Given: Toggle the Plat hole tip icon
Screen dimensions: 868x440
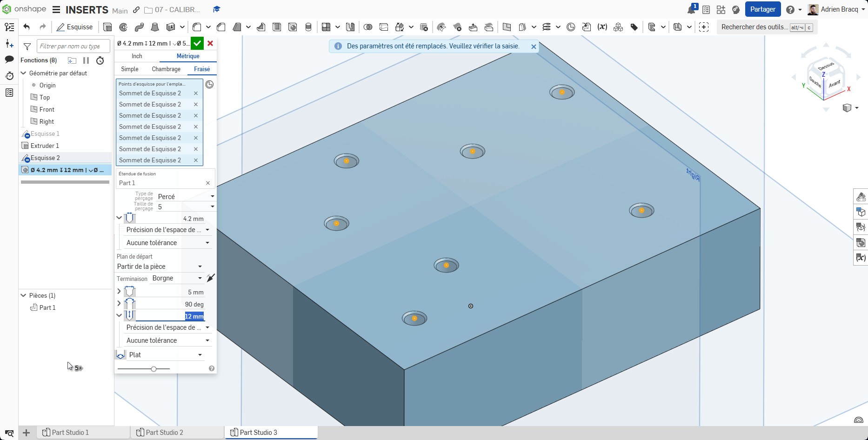Looking at the screenshot, I should [x=120, y=355].
